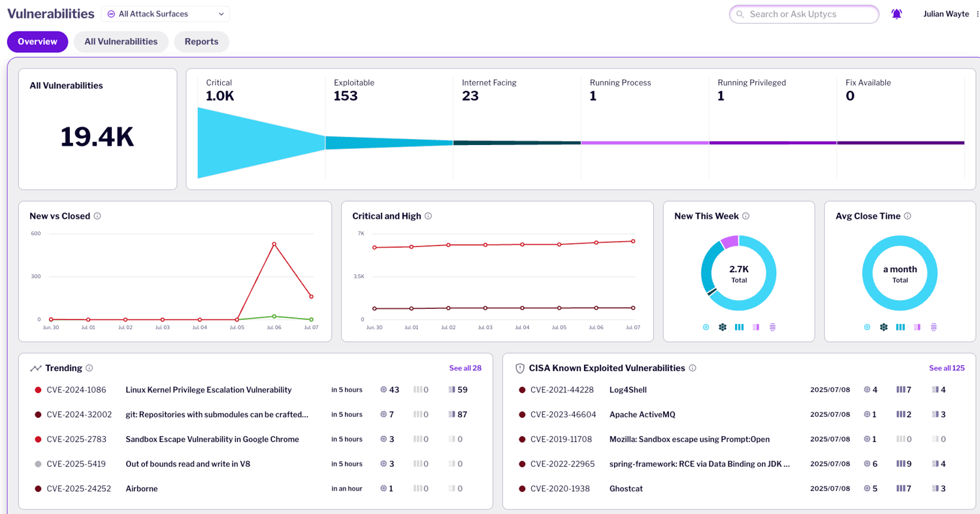Open the notifications bell icon
Image resolution: width=980 pixels, height=514 pixels.
point(896,14)
